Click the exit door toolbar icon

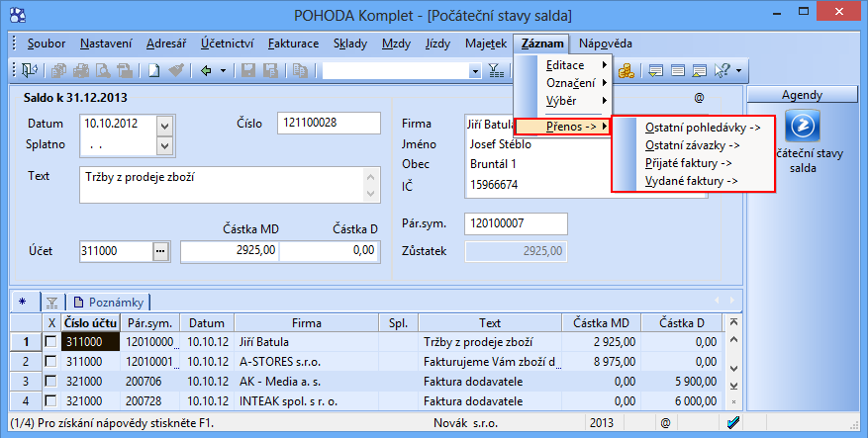click(29, 71)
